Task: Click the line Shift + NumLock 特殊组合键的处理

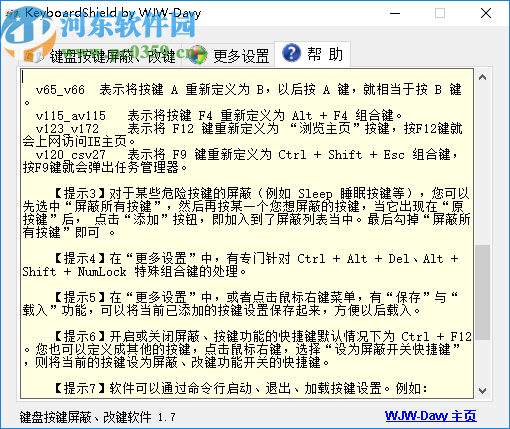Action: [134, 272]
